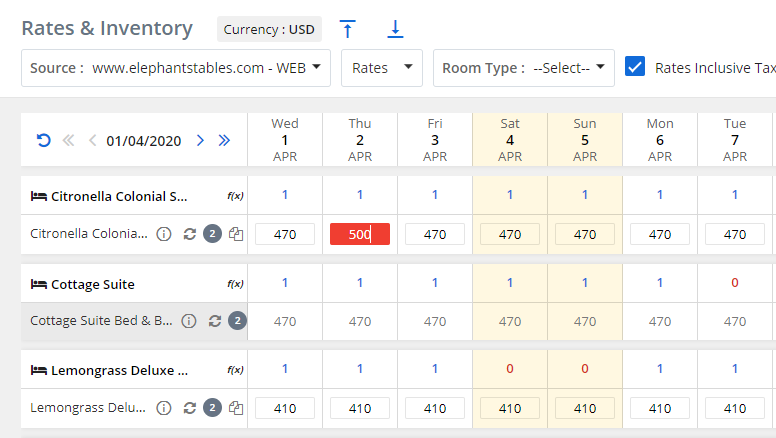
Task: Click sync icon on Cottage Suite rate
Action: (214, 321)
